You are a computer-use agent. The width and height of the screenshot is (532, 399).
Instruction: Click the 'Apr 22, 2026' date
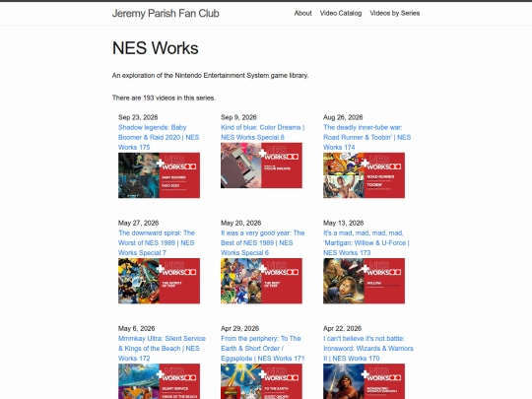[342, 328]
